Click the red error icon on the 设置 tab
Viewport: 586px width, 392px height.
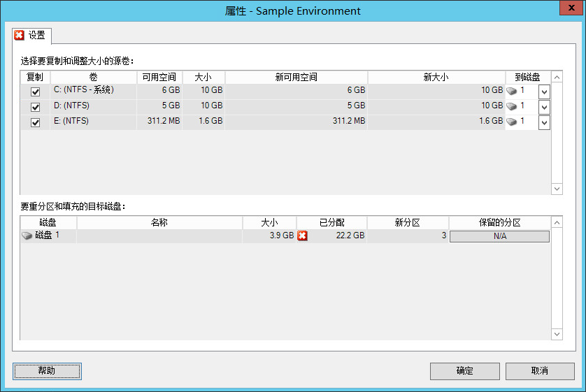20,36
